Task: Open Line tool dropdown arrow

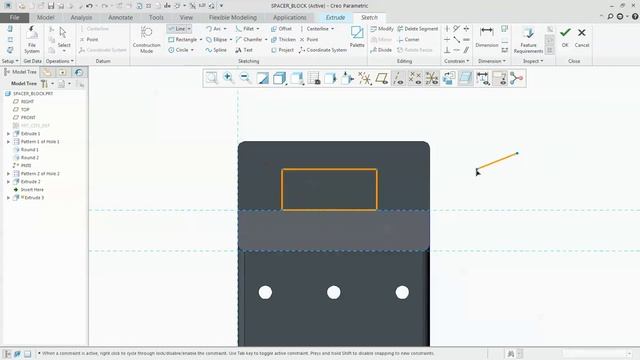Action: [189, 29]
